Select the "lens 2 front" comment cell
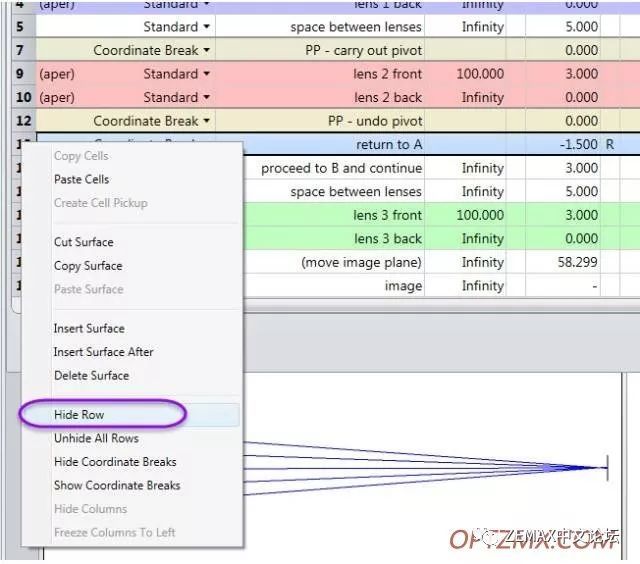The height and width of the screenshot is (564, 640). coord(388,74)
